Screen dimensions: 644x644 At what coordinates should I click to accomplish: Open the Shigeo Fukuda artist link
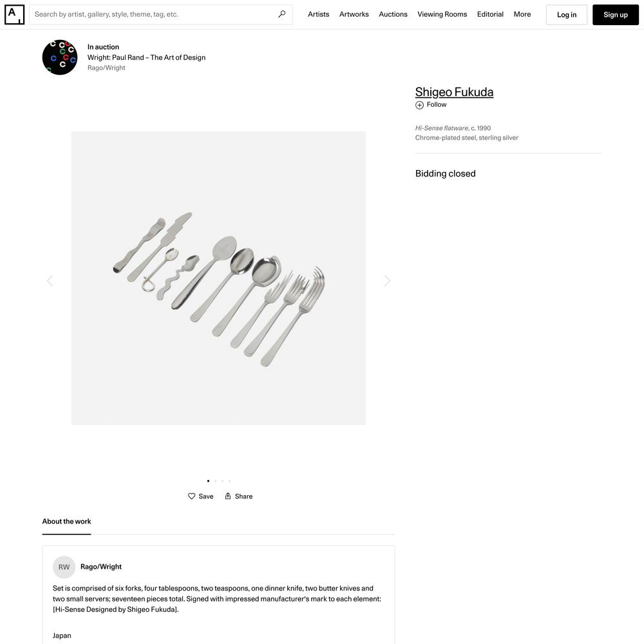coord(454,92)
